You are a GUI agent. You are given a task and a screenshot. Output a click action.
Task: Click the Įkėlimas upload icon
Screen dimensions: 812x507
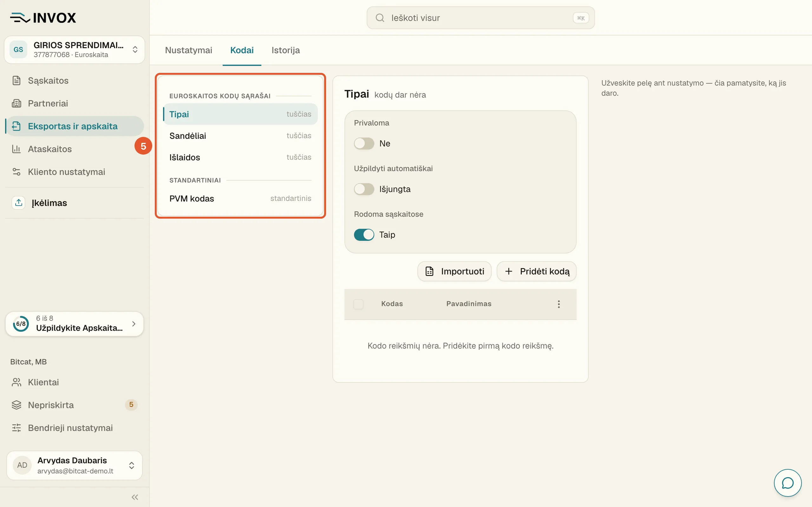pos(18,202)
